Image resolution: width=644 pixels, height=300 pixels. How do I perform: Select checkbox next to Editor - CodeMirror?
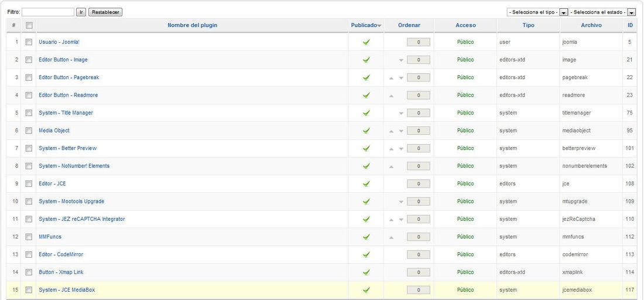pos(29,254)
